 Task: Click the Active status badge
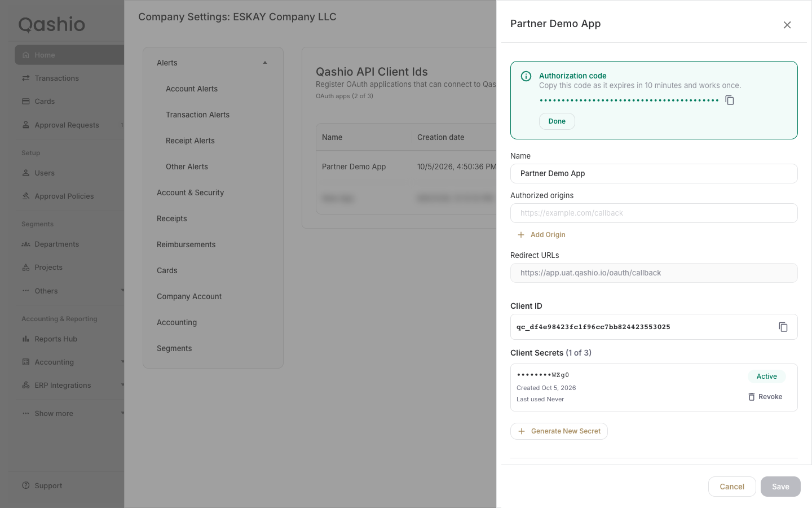tap(767, 376)
